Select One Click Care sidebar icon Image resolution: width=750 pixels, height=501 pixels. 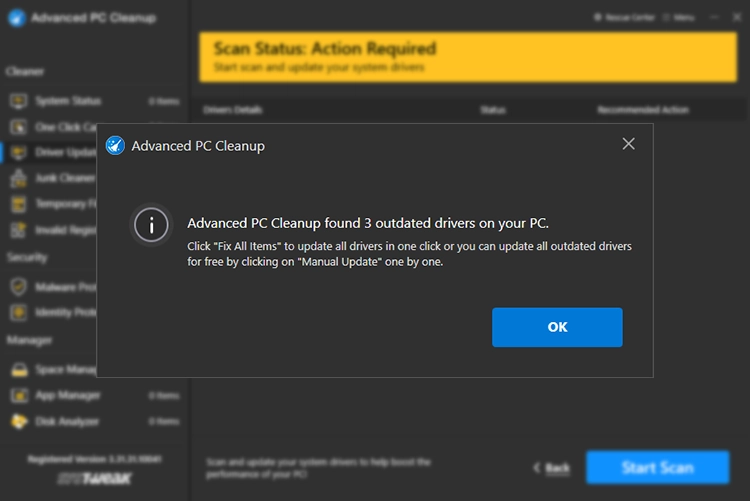pos(18,127)
